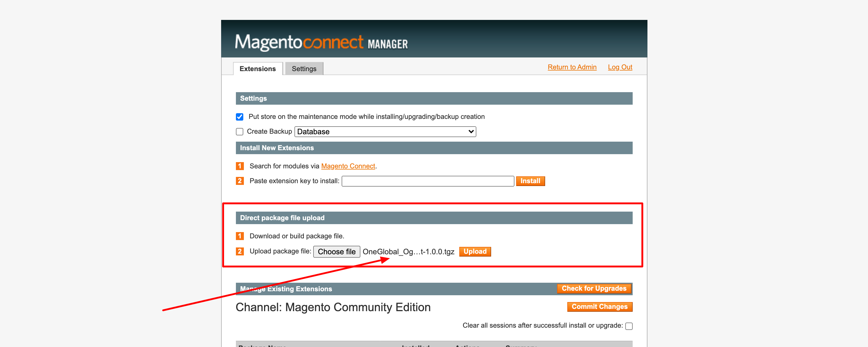Image resolution: width=868 pixels, height=347 pixels.
Task: Click the Install button
Action: [x=530, y=181]
